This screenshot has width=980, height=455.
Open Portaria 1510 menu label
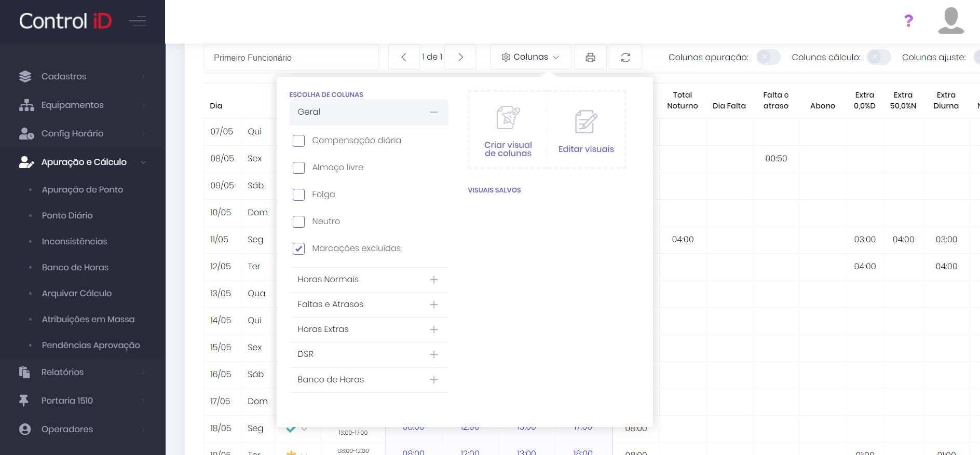click(67, 401)
